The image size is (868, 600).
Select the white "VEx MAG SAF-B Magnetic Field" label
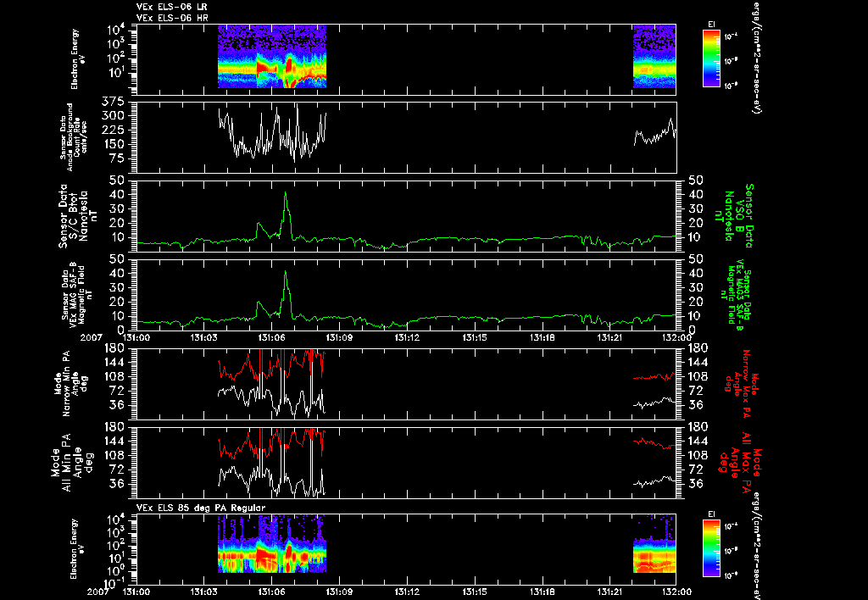pyautogui.click(x=77, y=293)
